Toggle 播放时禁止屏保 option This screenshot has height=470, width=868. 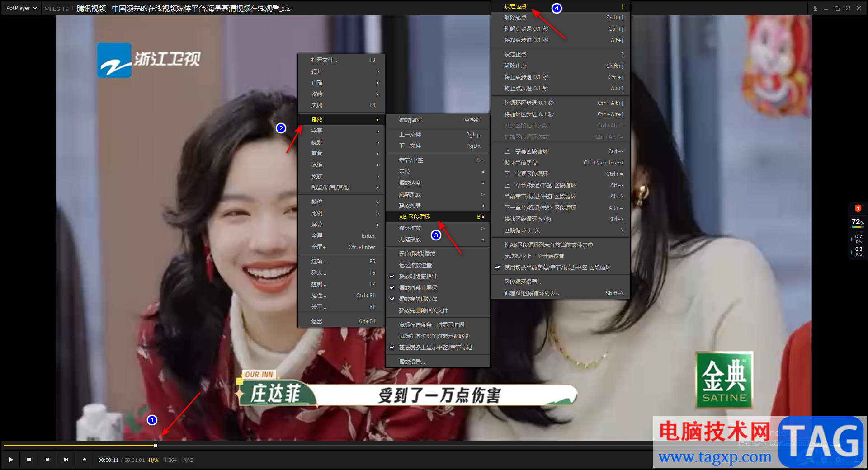pyautogui.click(x=438, y=287)
